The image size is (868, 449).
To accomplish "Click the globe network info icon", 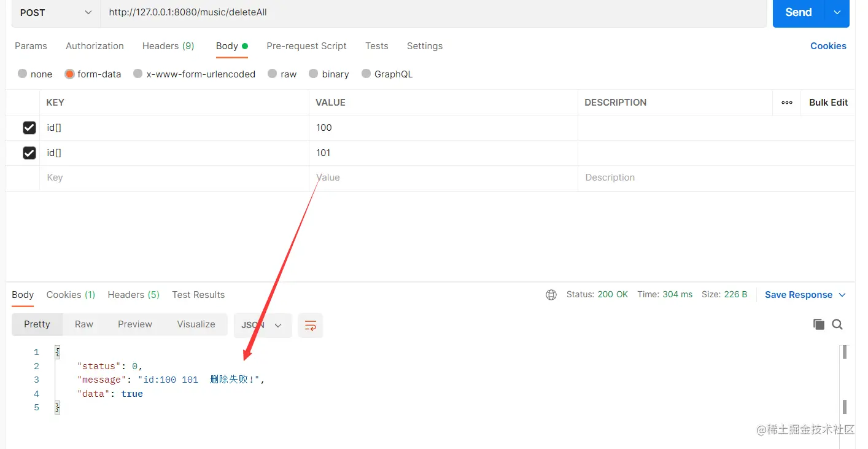I will [x=551, y=295].
